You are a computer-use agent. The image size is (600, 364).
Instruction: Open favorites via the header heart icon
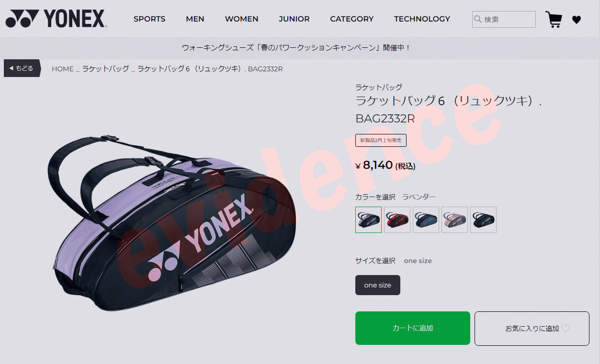(577, 20)
